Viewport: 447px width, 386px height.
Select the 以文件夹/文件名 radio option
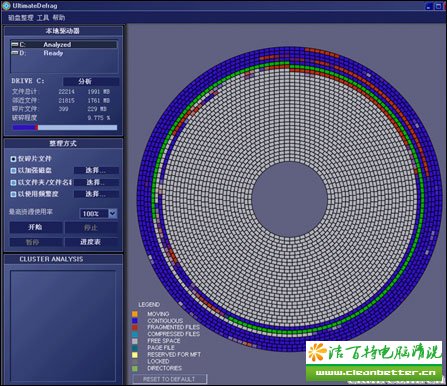13,183
